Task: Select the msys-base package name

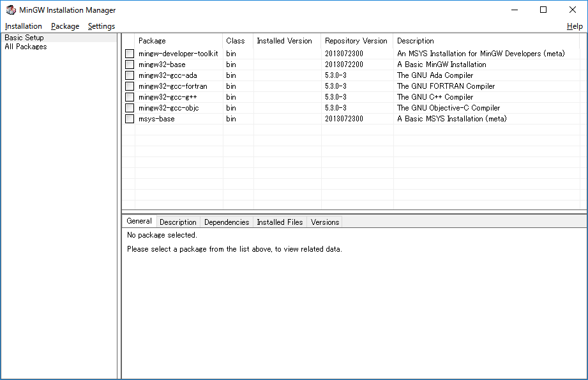Action: pyautogui.click(x=156, y=119)
